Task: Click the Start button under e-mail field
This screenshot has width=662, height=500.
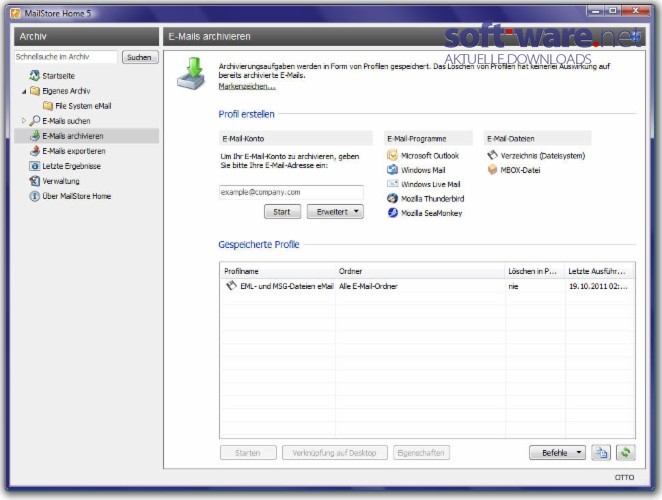Action: (282, 212)
